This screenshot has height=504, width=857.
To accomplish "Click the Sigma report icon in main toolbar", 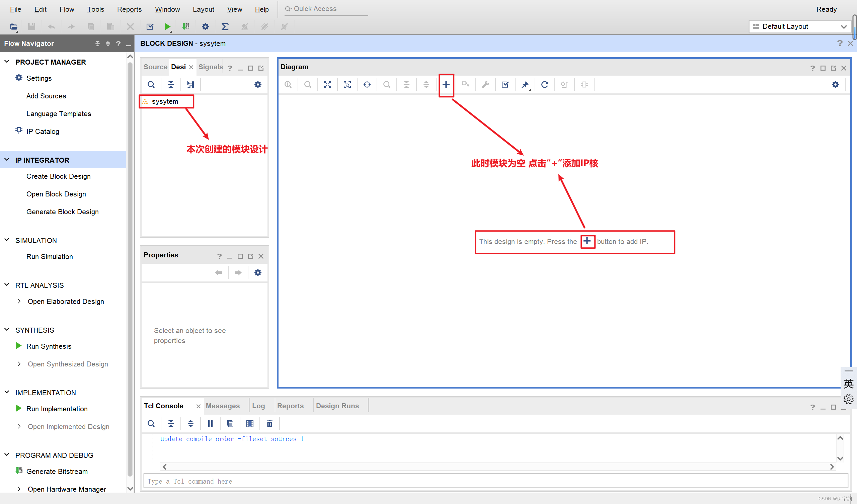I will tap(225, 26).
